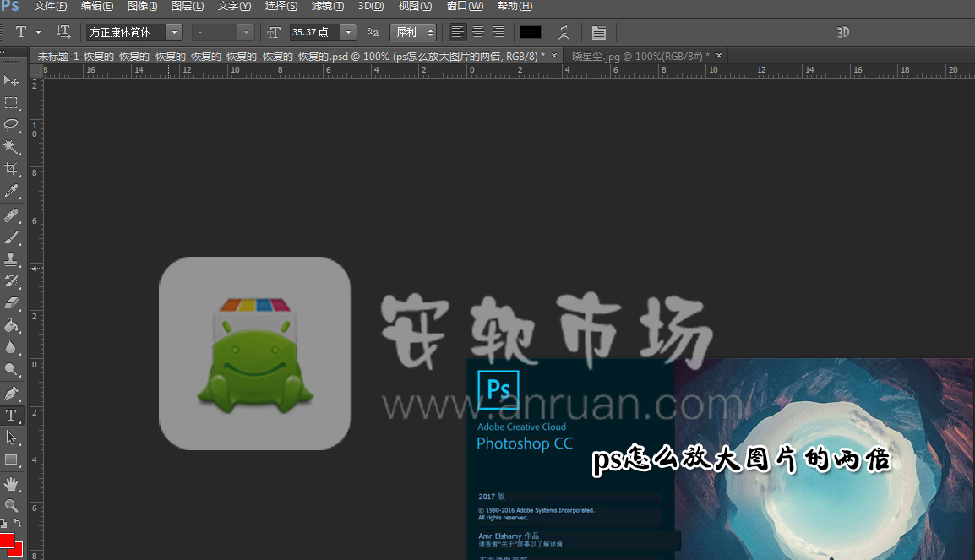
Task: Open the 滤镜(T) menu
Action: pyautogui.click(x=328, y=6)
